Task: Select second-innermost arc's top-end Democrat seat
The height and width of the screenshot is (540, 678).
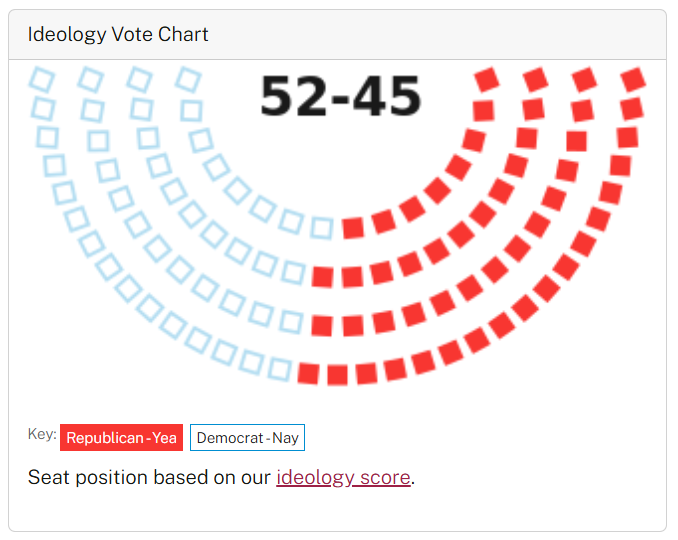Action: tap(139, 80)
